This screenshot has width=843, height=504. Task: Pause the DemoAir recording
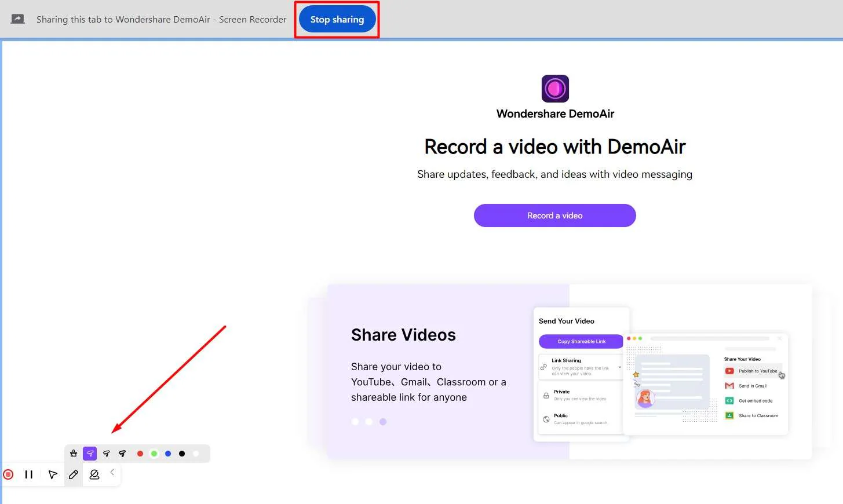tap(28, 474)
